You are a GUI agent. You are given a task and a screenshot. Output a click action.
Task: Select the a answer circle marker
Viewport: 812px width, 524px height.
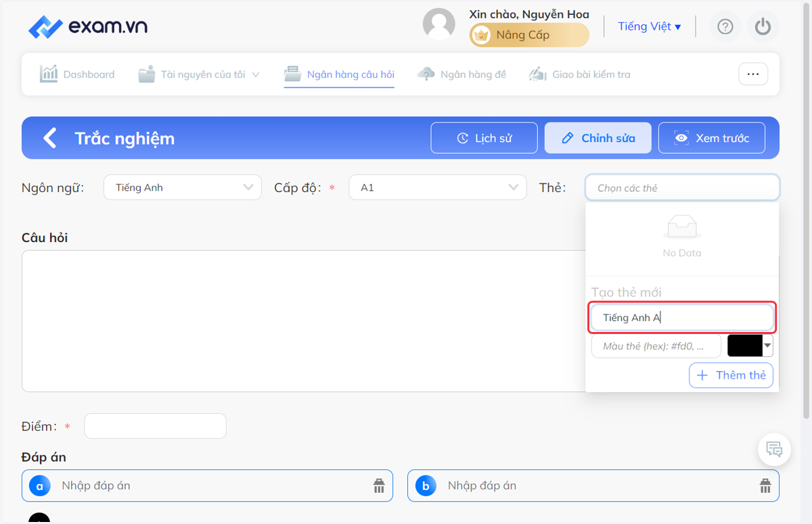point(39,485)
